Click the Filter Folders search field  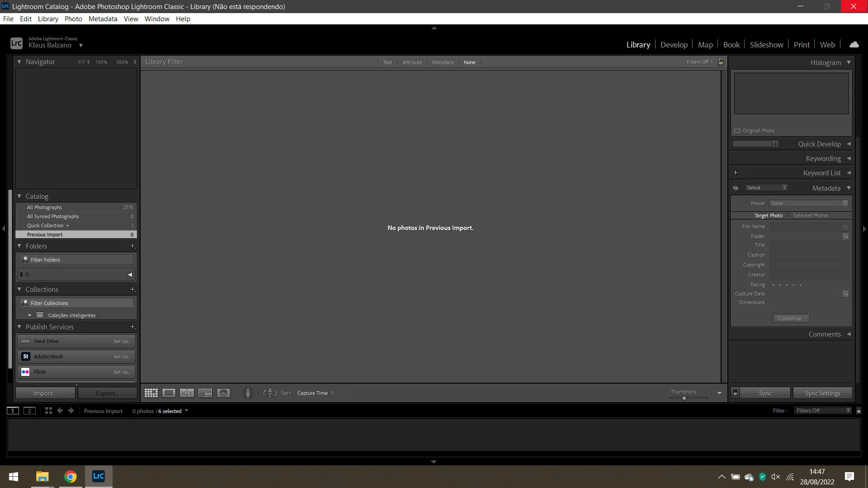77,260
